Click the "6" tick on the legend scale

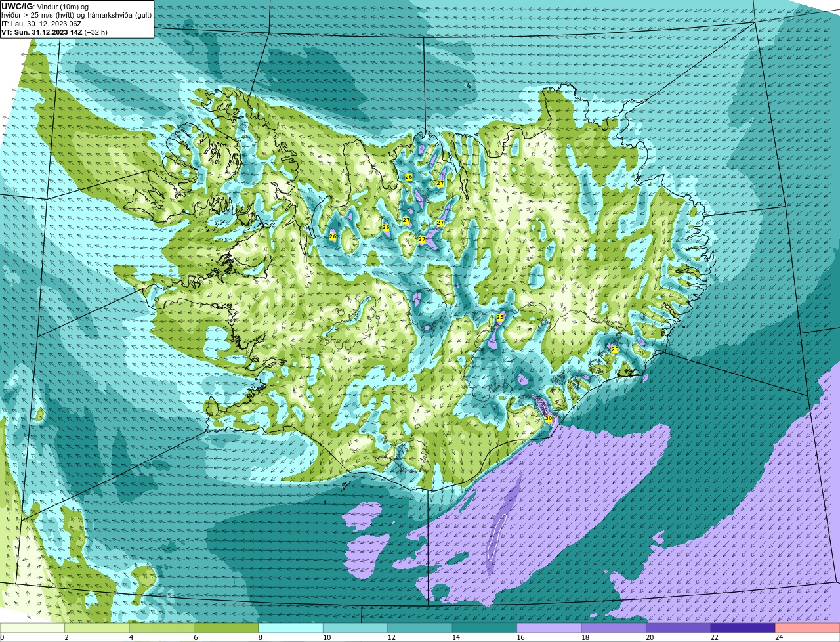[x=196, y=637]
